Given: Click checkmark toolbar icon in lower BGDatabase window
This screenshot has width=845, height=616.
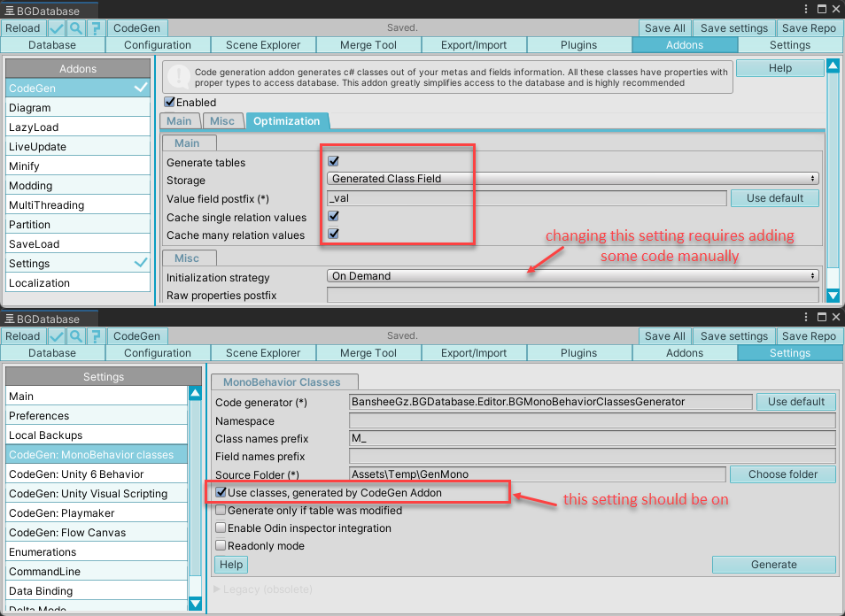Looking at the screenshot, I should click(56, 336).
